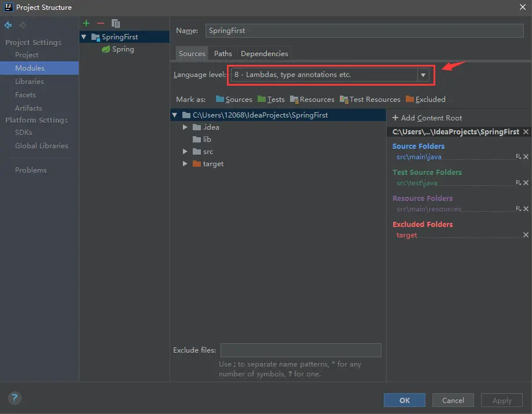Open Artifacts settings section
The image size is (532, 414).
click(x=28, y=108)
